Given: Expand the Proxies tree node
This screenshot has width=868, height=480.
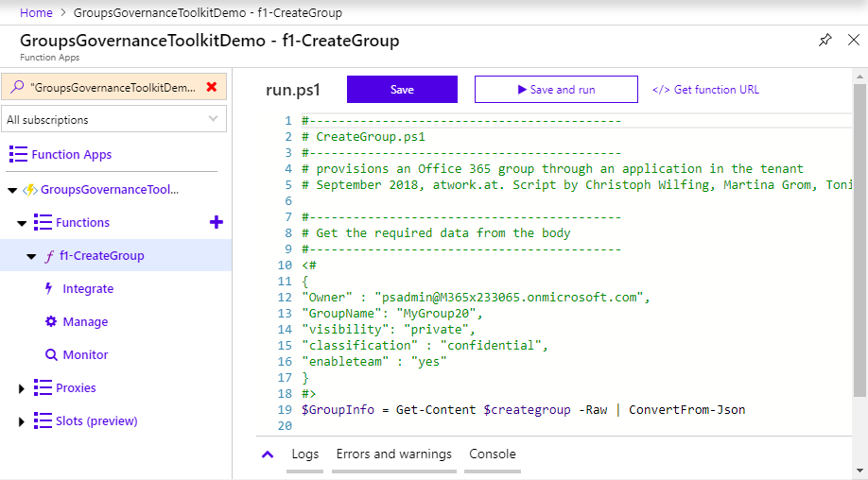Looking at the screenshot, I should (22, 388).
